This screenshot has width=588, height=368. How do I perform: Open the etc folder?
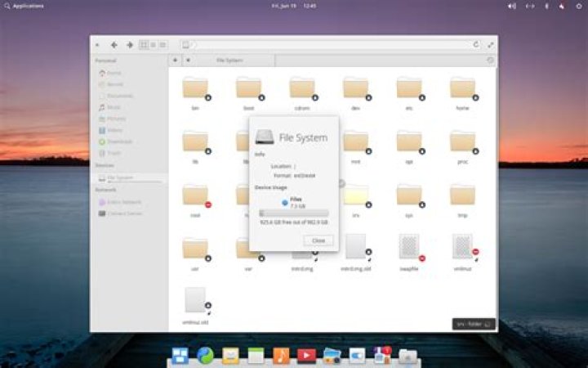409,88
